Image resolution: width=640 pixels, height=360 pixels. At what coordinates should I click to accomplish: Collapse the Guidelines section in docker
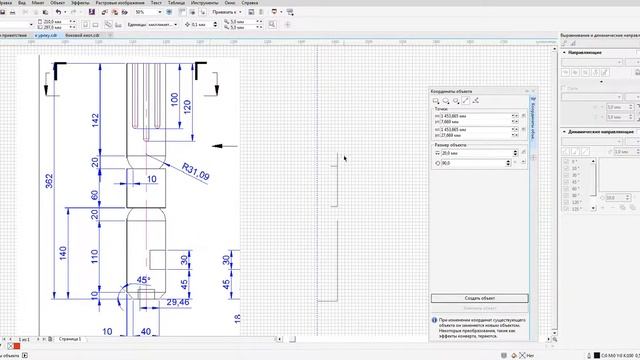564,53
